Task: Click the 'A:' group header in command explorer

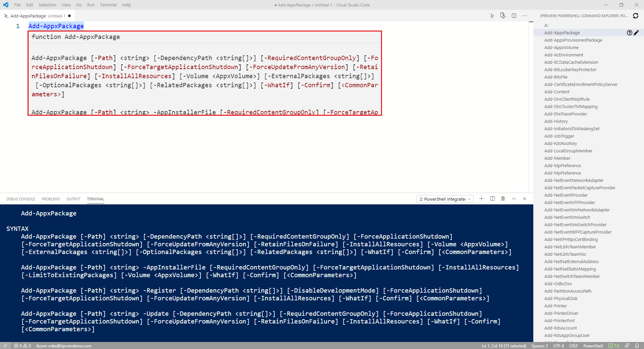Action: 546,25
